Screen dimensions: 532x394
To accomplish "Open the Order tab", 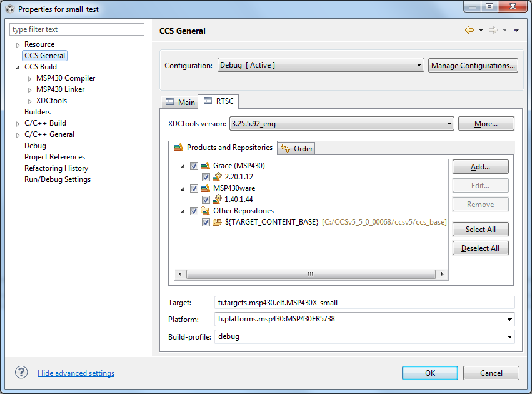I will 298,148.
